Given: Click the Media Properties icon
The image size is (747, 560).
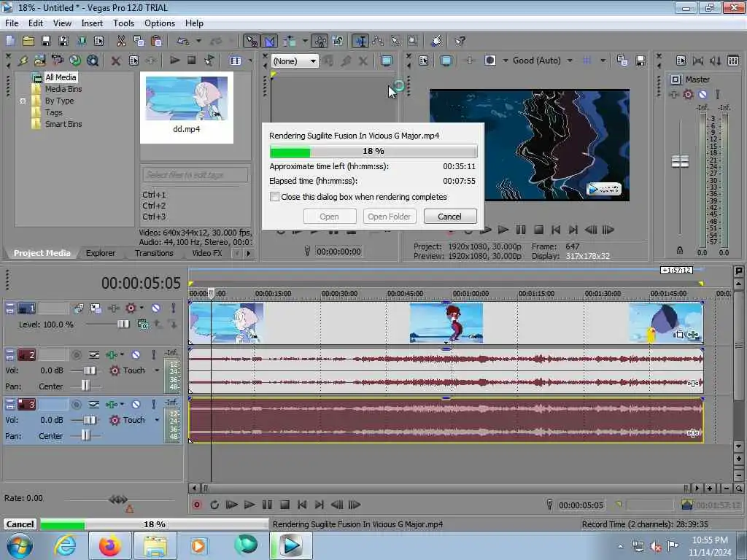Looking at the screenshot, I should [x=134, y=61].
